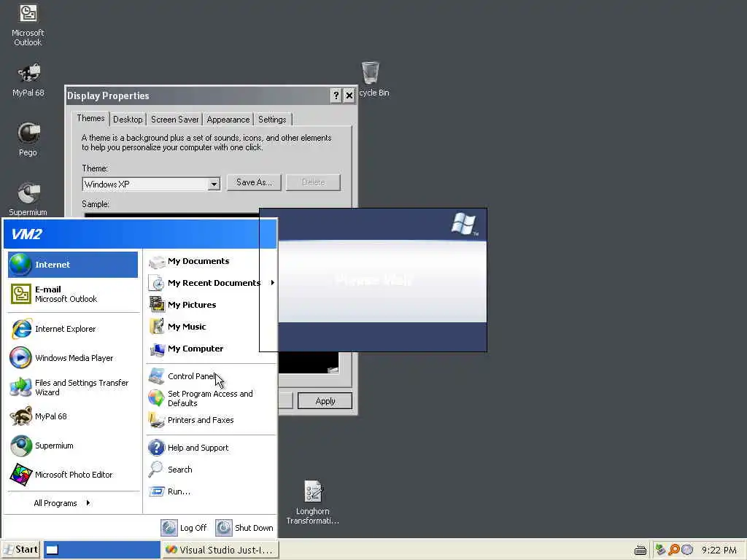Open E-mail Microsoft Outlook in Start menu

pos(73,294)
